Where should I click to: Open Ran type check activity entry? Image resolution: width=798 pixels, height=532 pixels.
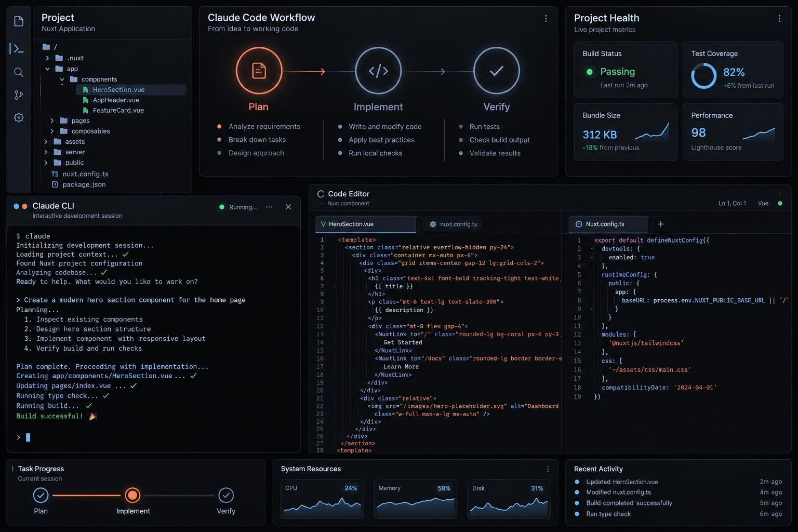click(678, 514)
